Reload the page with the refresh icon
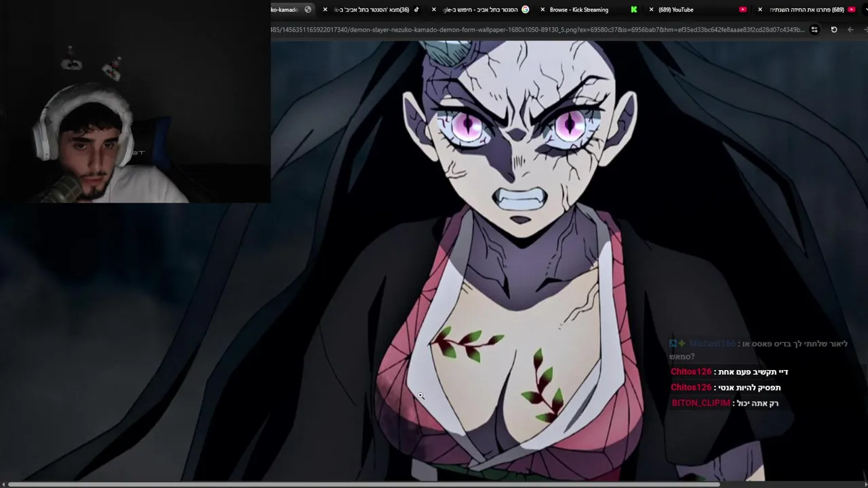 point(834,30)
